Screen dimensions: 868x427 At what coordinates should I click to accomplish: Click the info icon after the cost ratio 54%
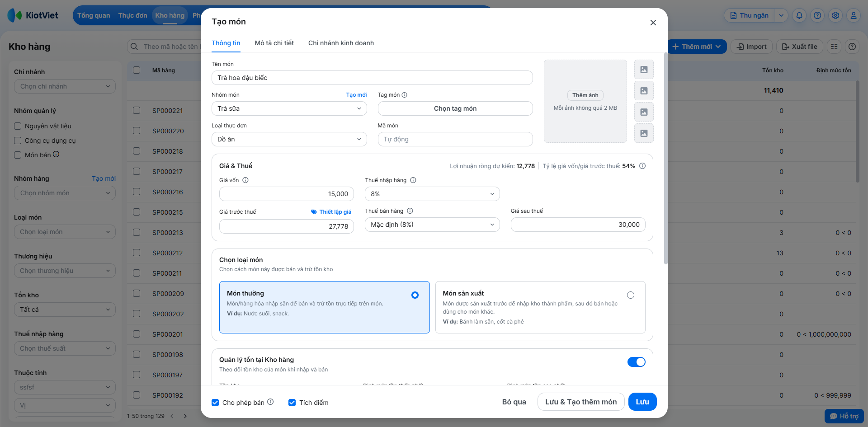click(x=642, y=166)
